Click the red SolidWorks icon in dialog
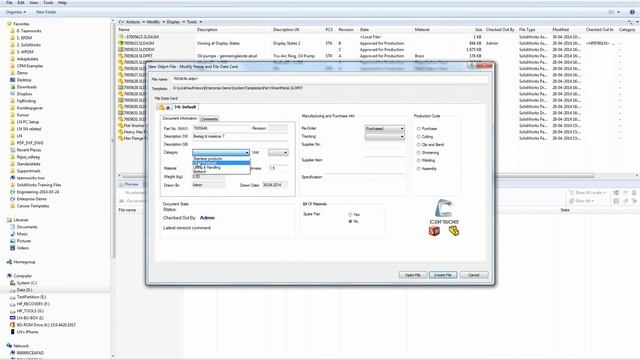The width and height of the screenshot is (640, 360). pos(434,231)
